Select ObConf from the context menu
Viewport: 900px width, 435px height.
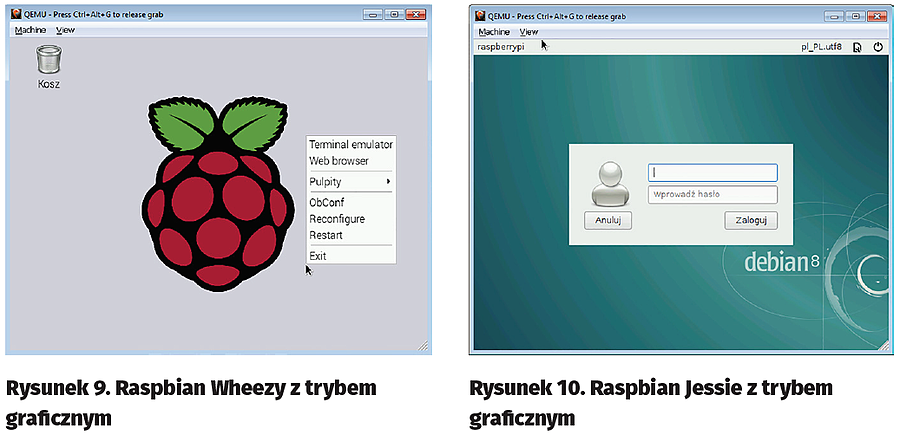[x=327, y=203]
